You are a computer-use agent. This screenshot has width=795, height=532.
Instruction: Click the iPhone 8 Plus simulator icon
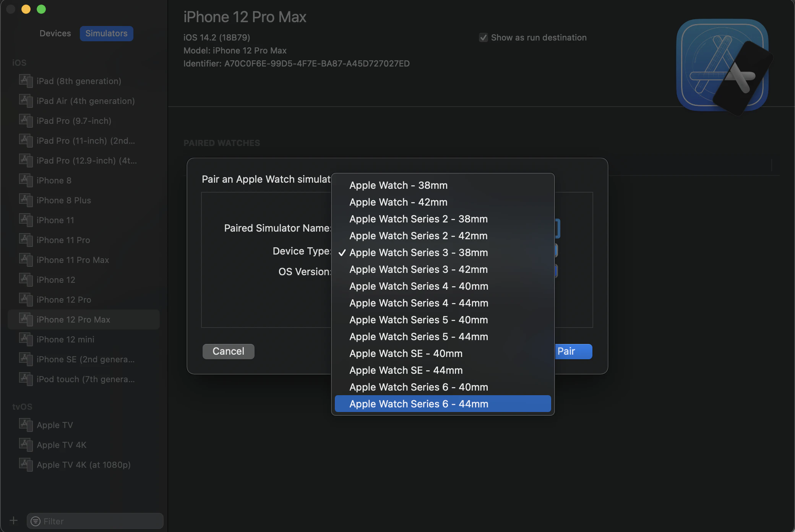click(26, 200)
